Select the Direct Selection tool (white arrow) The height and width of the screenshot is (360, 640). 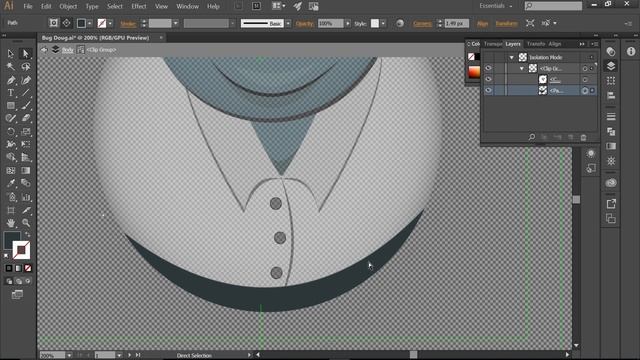coord(26,53)
